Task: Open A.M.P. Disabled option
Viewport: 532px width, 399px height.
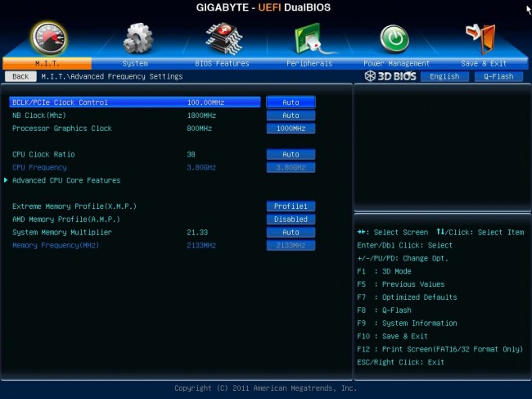Action: [x=291, y=220]
